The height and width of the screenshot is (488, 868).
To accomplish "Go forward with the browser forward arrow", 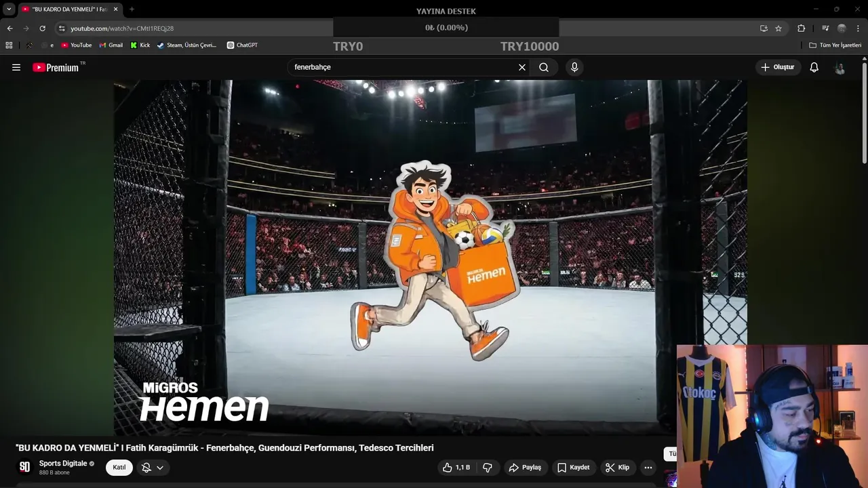I will pyautogui.click(x=26, y=28).
